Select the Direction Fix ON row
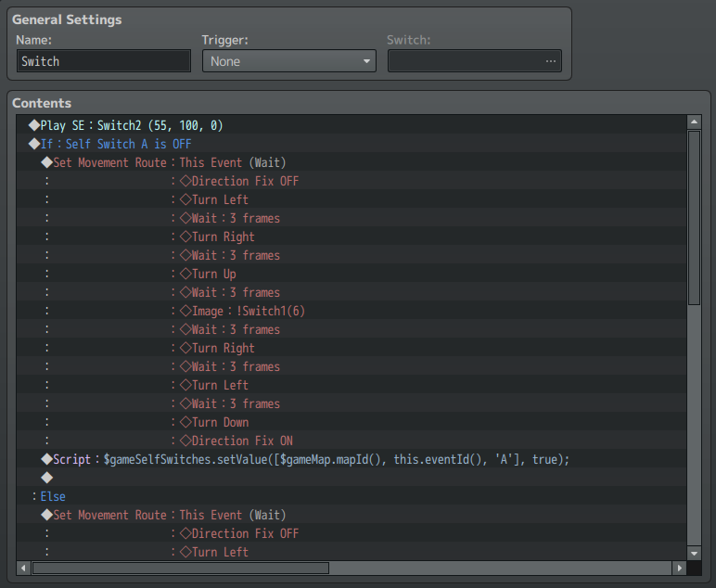Viewport: 716px width, 588px height. tap(352, 441)
